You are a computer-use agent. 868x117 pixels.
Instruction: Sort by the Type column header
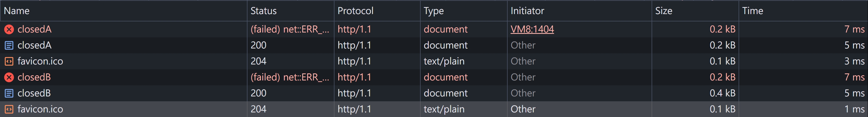click(x=464, y=11)
